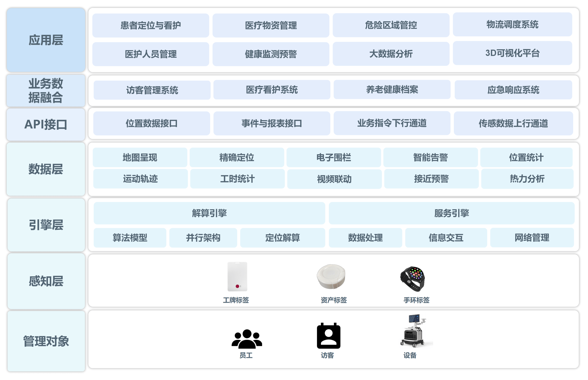Click the 访客 visitor badge icon
Viewport: 588px width, 380px height.
(x=329, y=336)
